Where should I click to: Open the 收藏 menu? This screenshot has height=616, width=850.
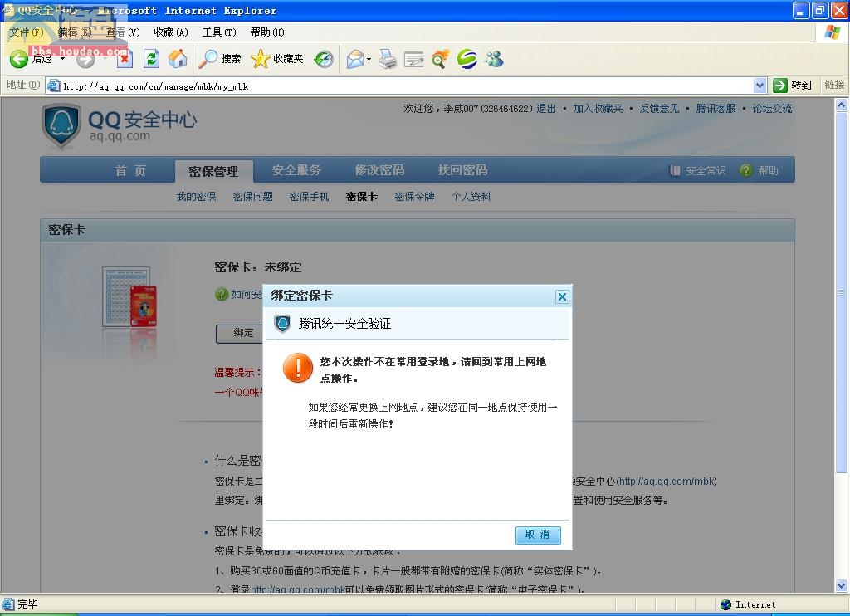coord(171,32)
